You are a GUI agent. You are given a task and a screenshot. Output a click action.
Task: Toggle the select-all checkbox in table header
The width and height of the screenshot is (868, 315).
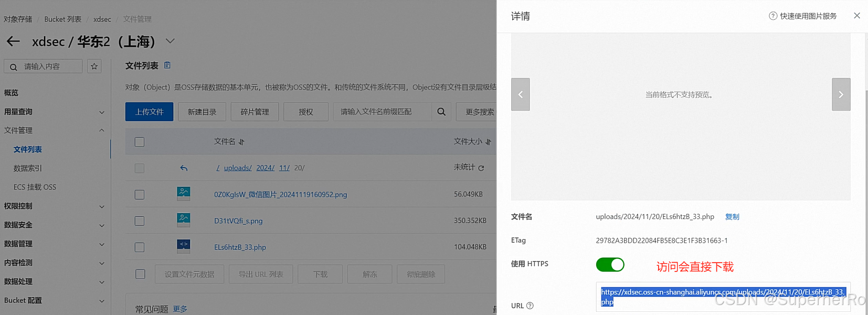point(140,142)
